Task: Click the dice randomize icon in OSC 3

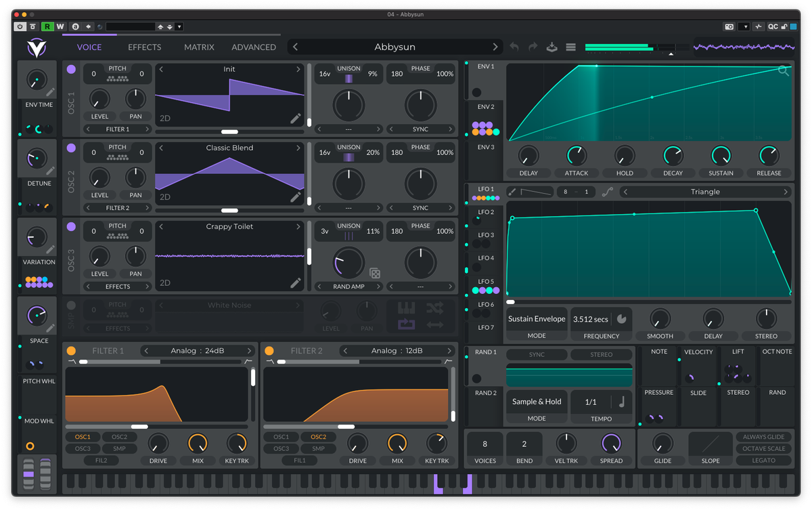Action: coord(374,274)
